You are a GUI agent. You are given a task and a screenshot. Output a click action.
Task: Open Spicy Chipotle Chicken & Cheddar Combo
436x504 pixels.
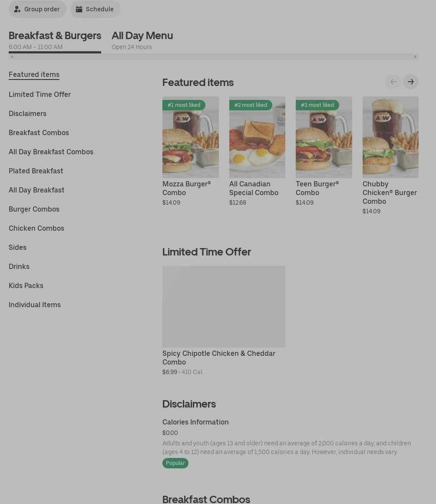point(224,307)
